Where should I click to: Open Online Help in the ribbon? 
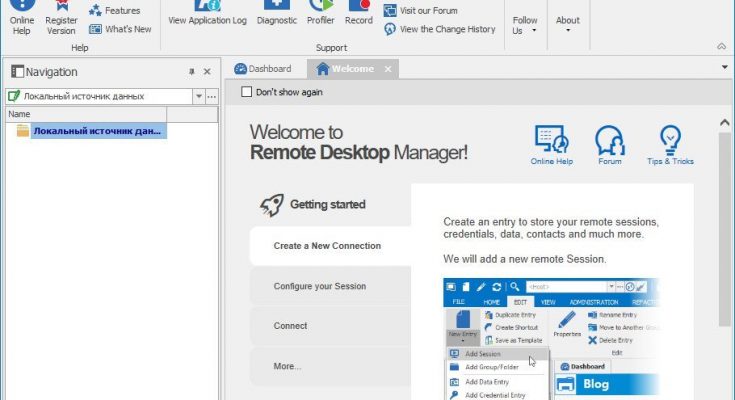(x=21, y=18)
